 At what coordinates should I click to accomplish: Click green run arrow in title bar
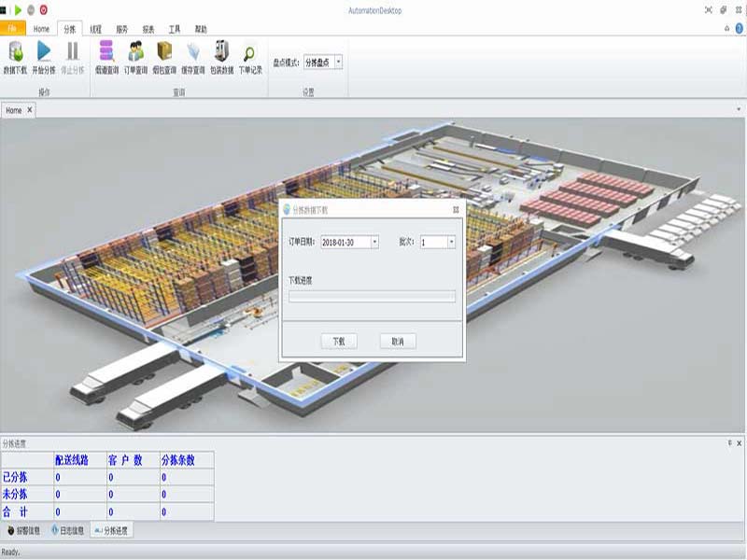click(x=18, y=9)
